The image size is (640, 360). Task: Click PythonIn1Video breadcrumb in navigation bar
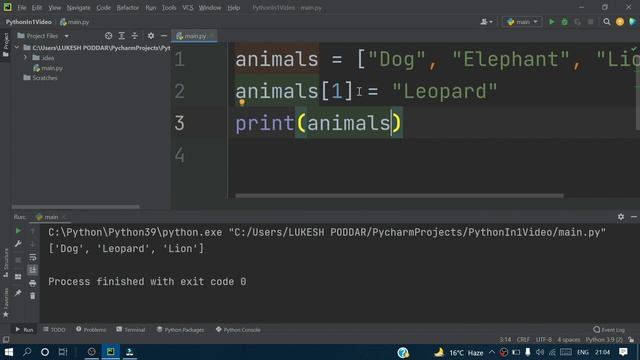click(29, 22)
